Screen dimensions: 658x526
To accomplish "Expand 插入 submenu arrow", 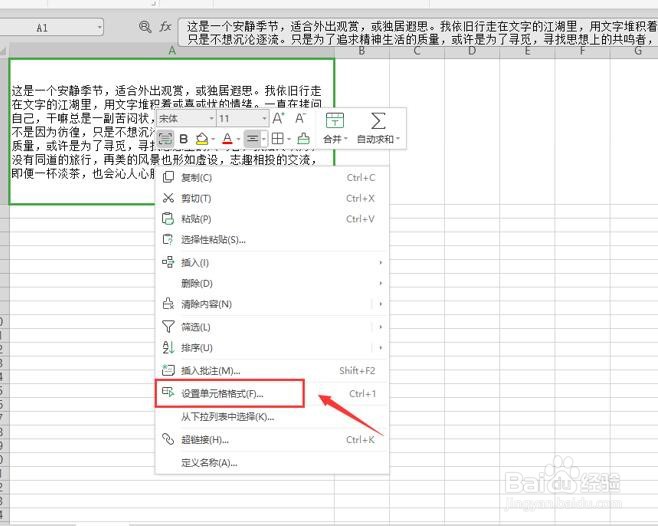I will (x=380, y=262).
